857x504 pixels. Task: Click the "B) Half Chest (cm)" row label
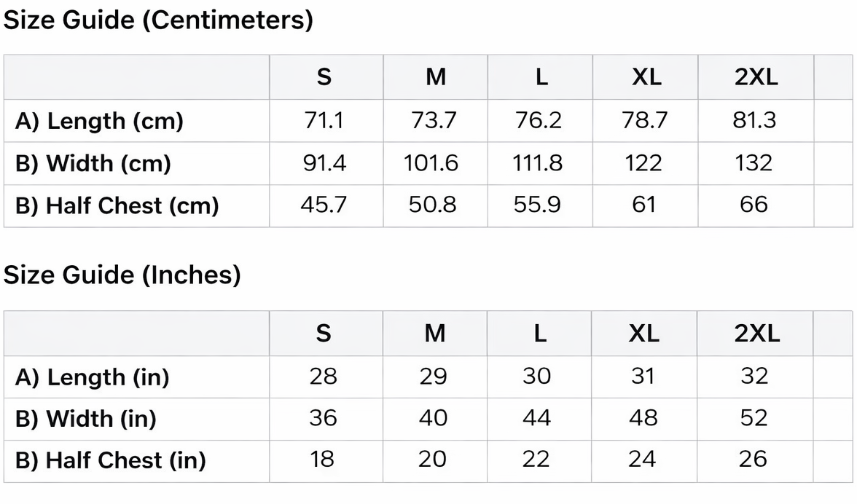(x=117, y=205)
